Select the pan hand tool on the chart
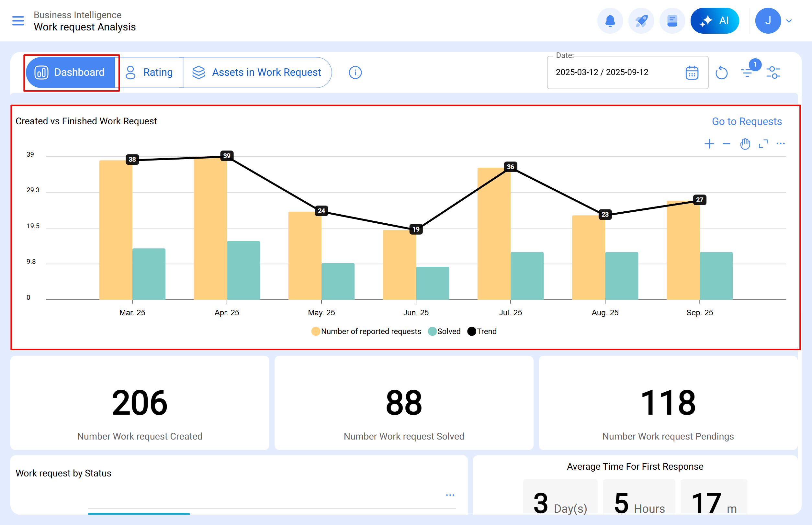 point(745,143)
